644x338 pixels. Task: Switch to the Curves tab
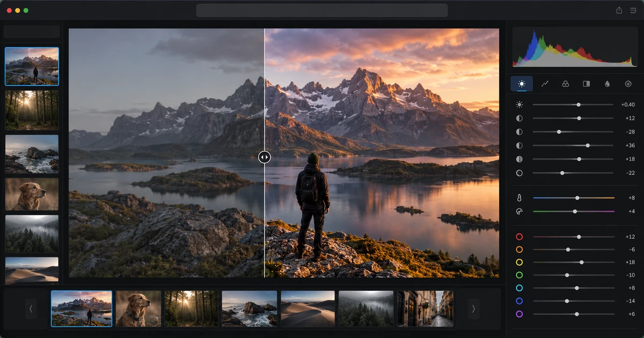click(x=545, y=84)
